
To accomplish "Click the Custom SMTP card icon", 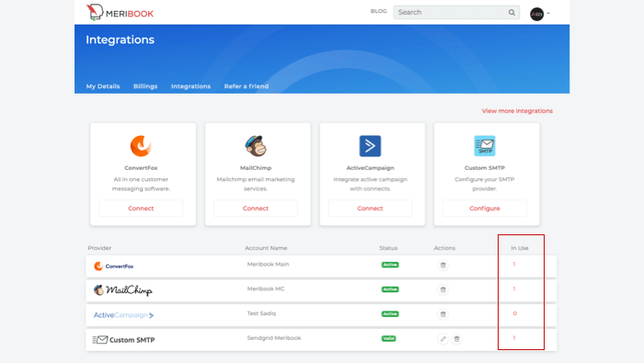I will [485, 145].
